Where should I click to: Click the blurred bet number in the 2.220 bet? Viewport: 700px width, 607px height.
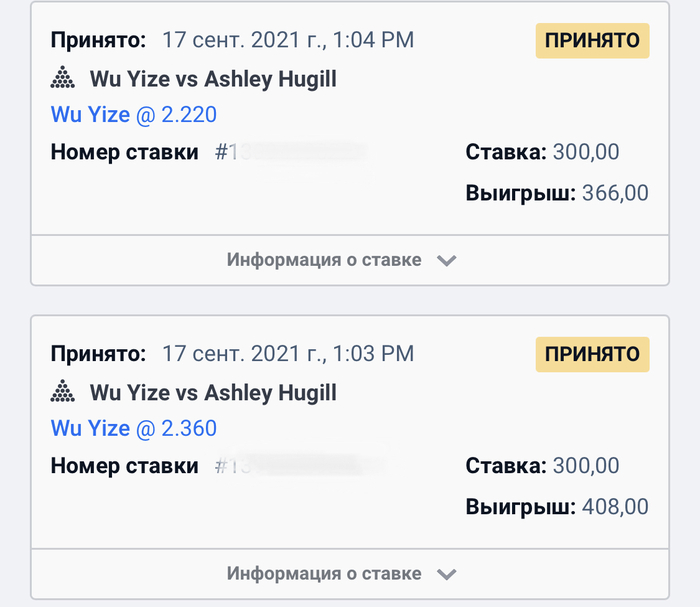point(290,153)
